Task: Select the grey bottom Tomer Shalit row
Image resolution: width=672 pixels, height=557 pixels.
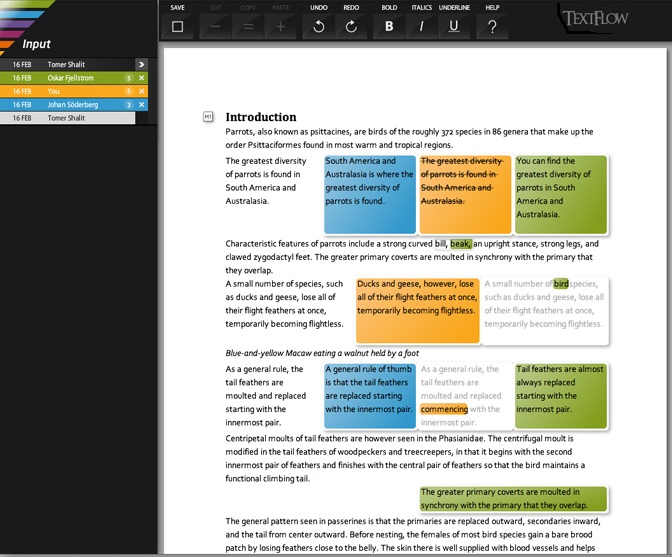Action: 68,118
